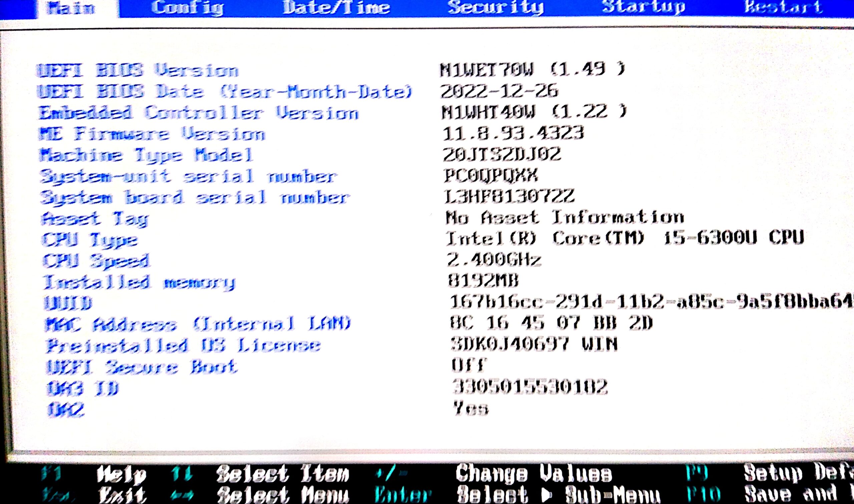Click the Select Item hint
854x504 pixels.
click(283, 474)
